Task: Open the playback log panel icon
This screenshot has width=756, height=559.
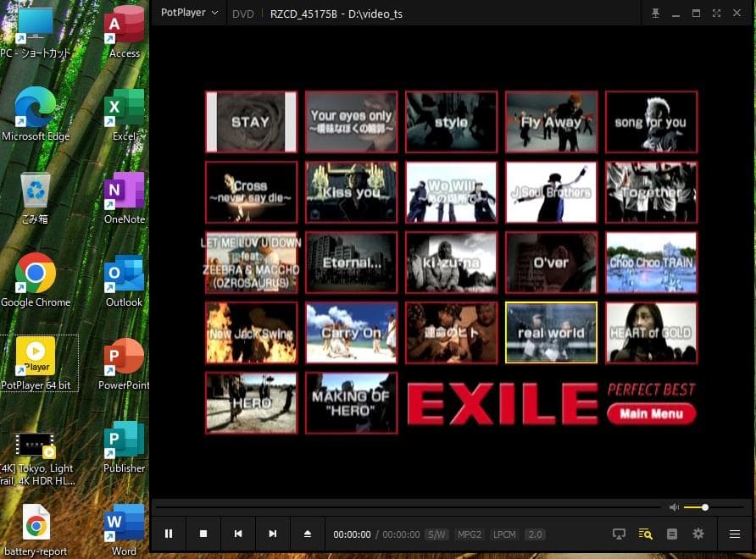Action: (x=670, y=534)
